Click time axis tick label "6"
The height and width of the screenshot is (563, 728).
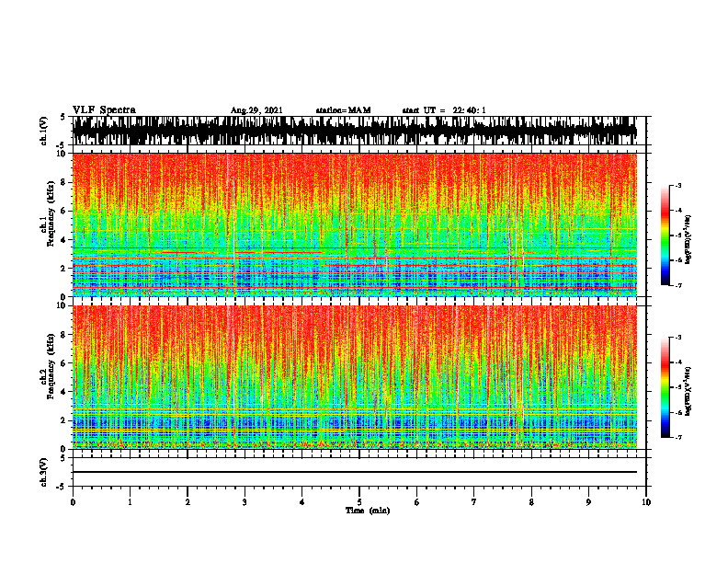(417, 502)
